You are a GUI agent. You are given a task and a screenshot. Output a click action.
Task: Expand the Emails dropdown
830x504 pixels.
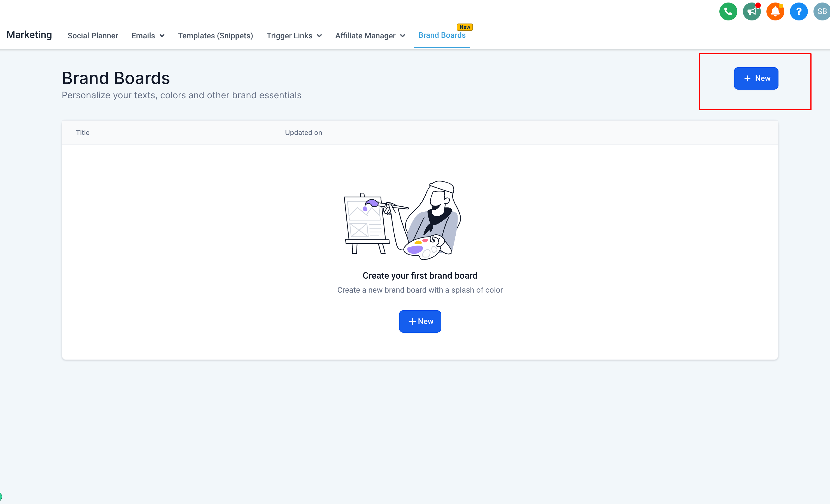(x=148, y=36)
